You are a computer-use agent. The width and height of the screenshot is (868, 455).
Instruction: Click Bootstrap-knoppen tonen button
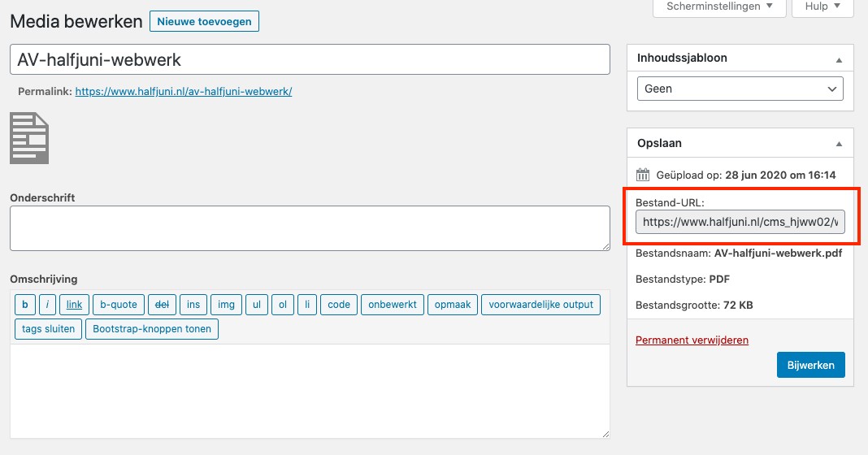point(152,329)
